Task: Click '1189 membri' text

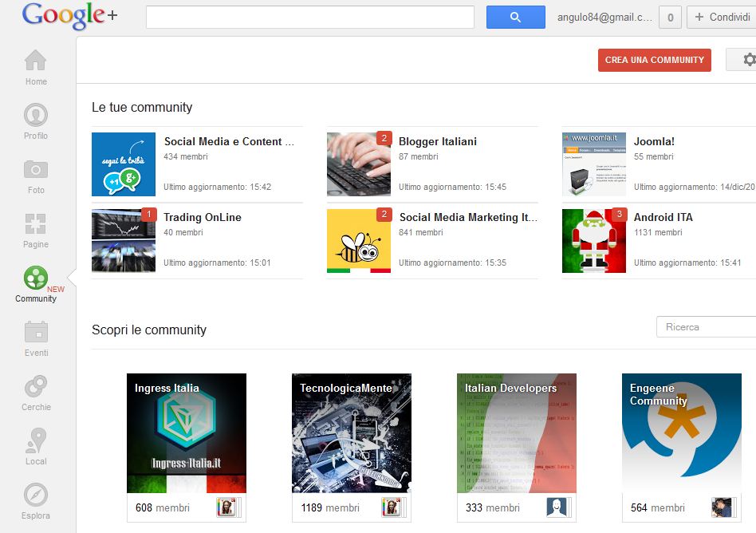Action: 330,508
